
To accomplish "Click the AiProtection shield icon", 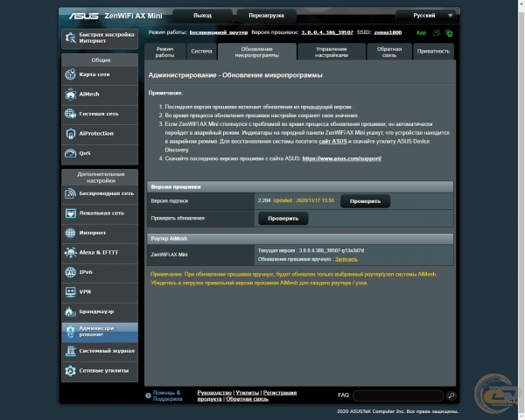I will click(70, 134).
